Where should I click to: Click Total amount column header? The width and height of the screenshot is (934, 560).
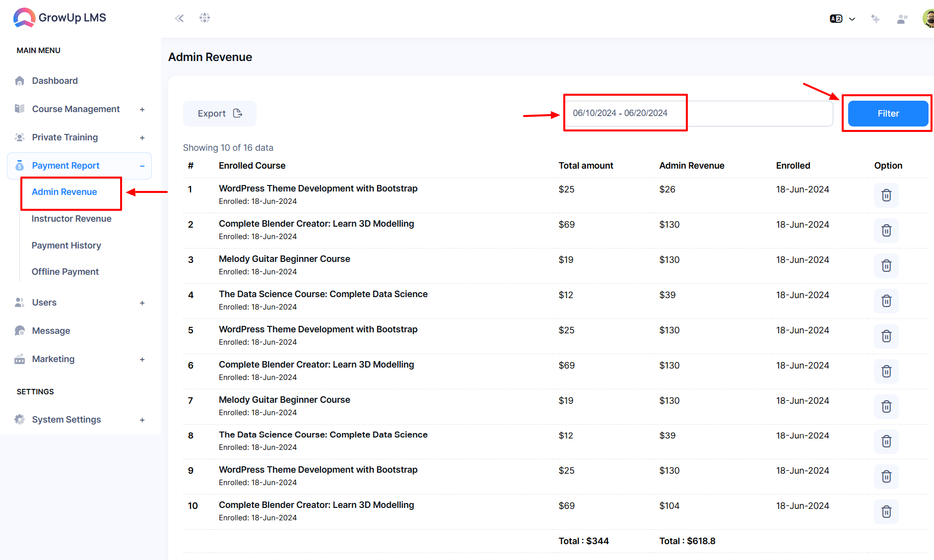pos(586,166)
